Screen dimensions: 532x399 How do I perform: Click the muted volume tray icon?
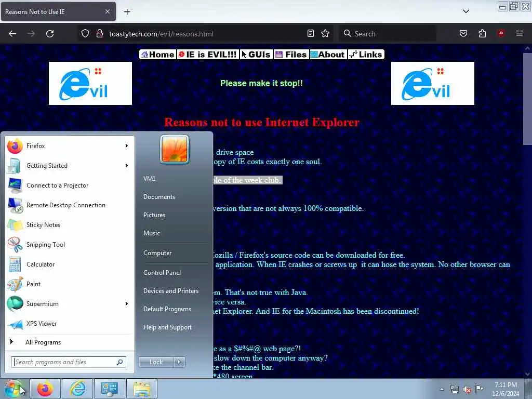coord(467,389)
